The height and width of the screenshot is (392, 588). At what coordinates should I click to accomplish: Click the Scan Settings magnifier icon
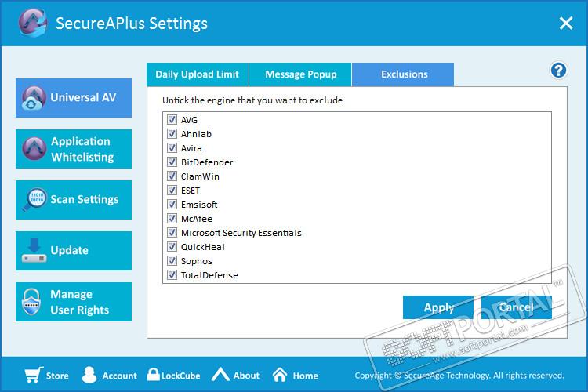coord(34,200)
